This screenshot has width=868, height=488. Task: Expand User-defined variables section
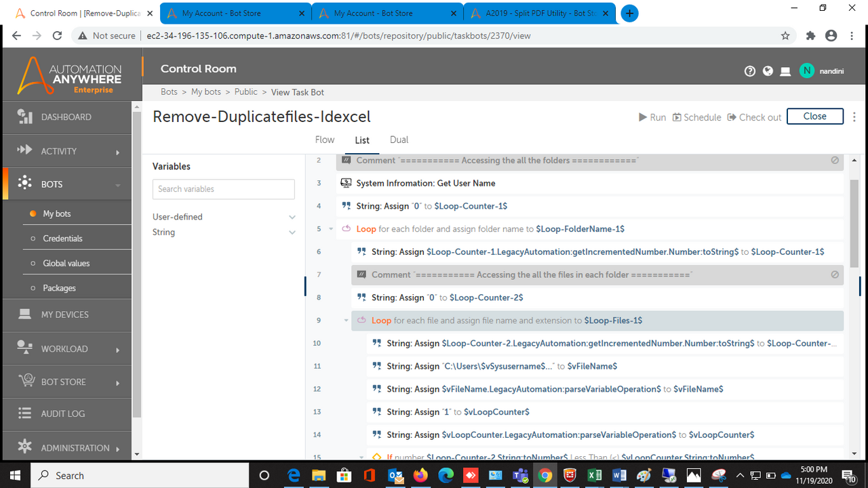tap(292, 217)
